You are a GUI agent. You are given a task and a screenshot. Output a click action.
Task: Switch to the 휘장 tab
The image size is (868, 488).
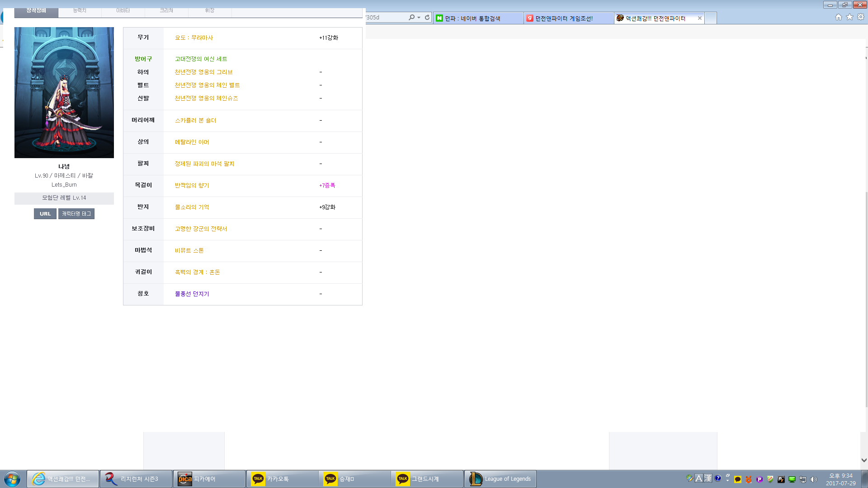tap(210, 12)
